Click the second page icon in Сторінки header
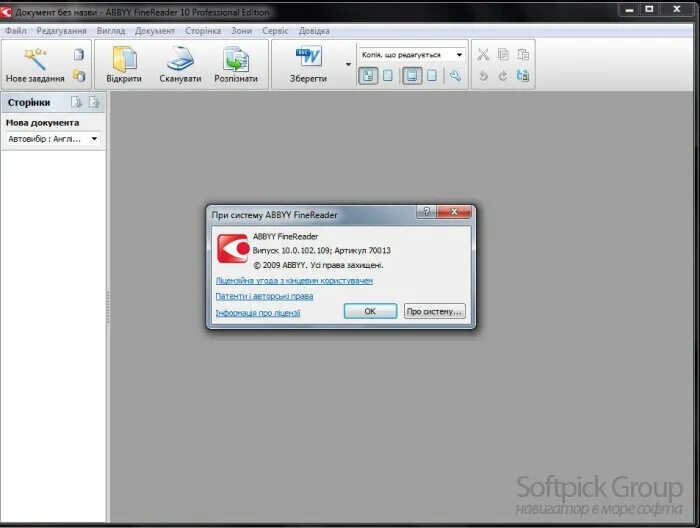The width and height of the screenshot is (700, 528). [94, 103]
